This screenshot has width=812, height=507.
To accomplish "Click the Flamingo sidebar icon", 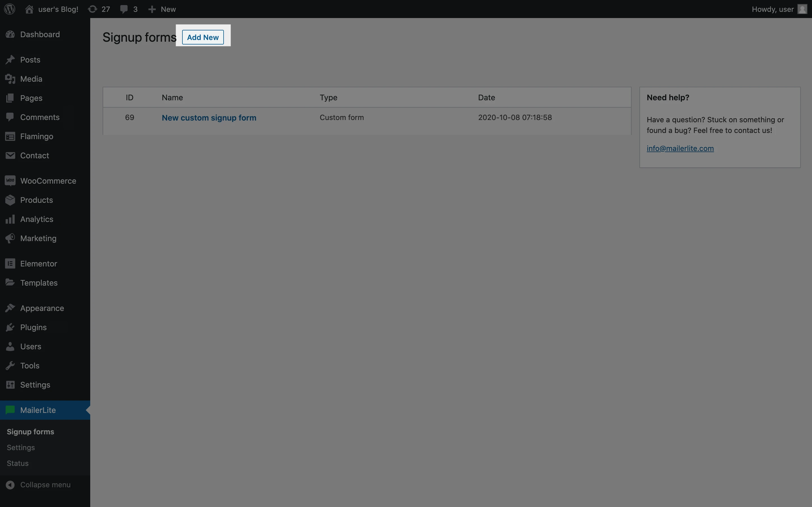I will tap(10, 137).
